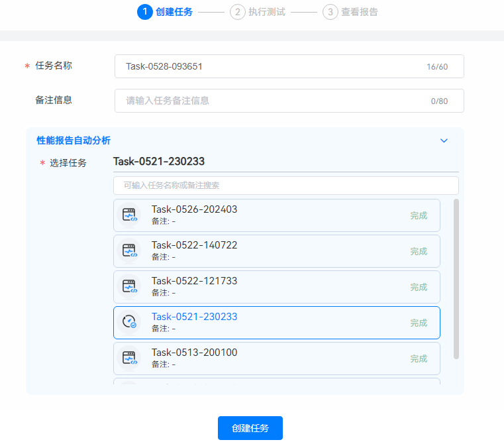The image size is (504, 444).
Task: Click the Task-0526-202403 row icon
Action: 129,215
